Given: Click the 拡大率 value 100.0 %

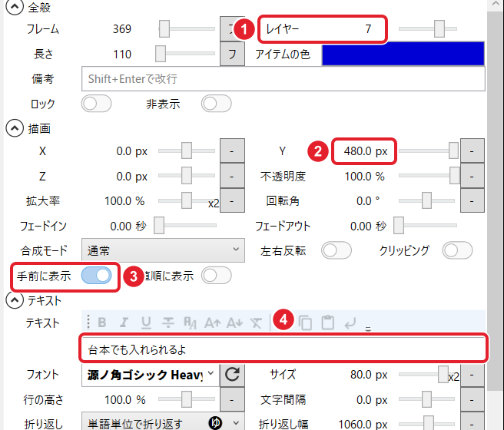Looking at the screenshot, I should pos(124,201).
